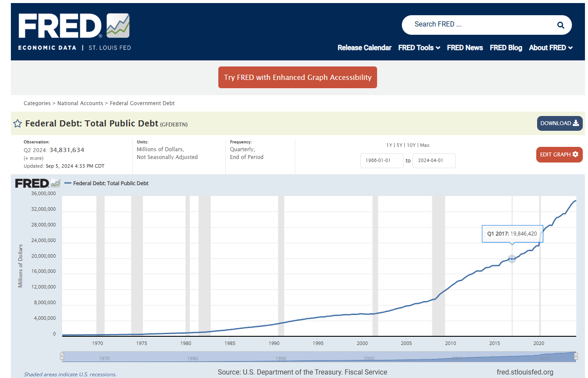Favorite this series with the star icon
The width and height of the screenshot is (588, 378).
[17, 123]
